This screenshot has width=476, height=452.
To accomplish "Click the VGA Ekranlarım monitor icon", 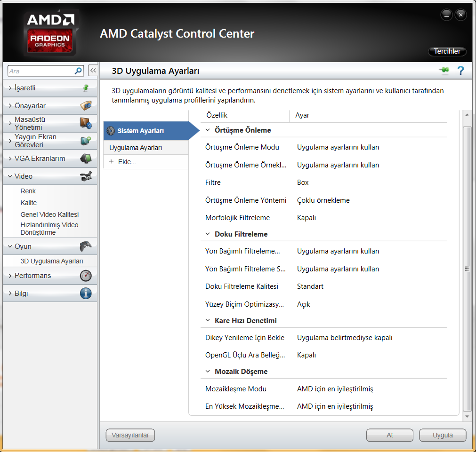I will coord(86,159).
